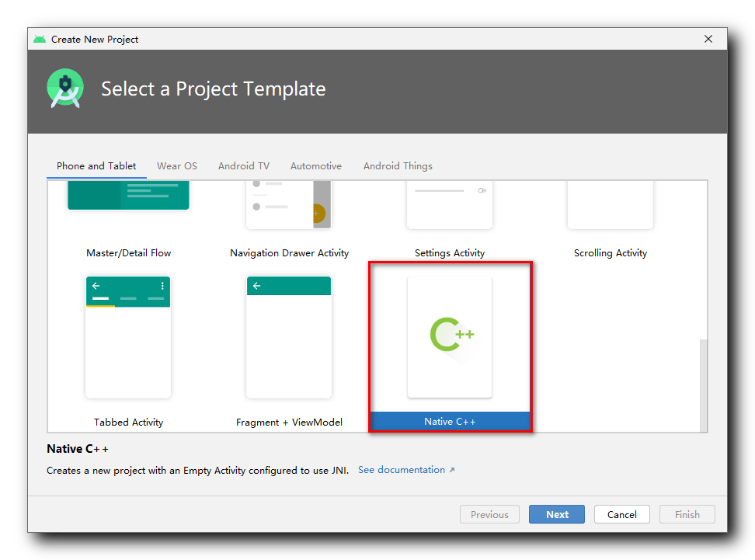Open the Wear OS tab
This screenshot has width=755, height=560.
tap(177, 166)
